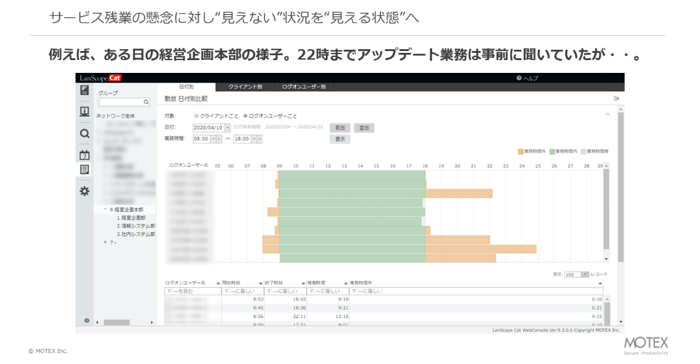Open the 2020/04/10 date dropdown
700x364 pixels.
228,128
